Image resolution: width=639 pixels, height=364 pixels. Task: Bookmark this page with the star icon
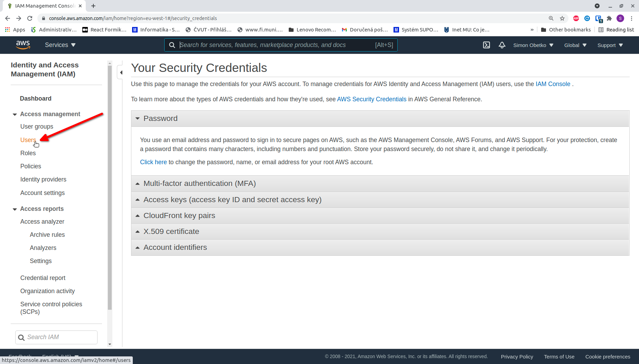click(562, 18)
